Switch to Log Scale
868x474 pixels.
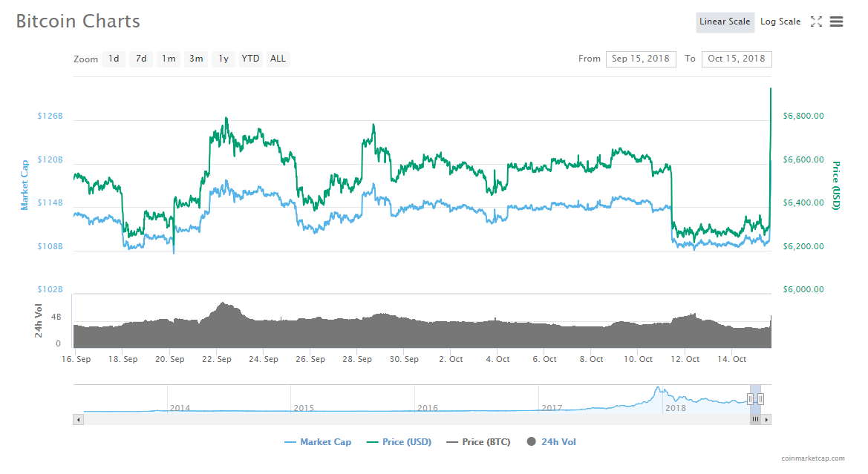tap(780, 22)
